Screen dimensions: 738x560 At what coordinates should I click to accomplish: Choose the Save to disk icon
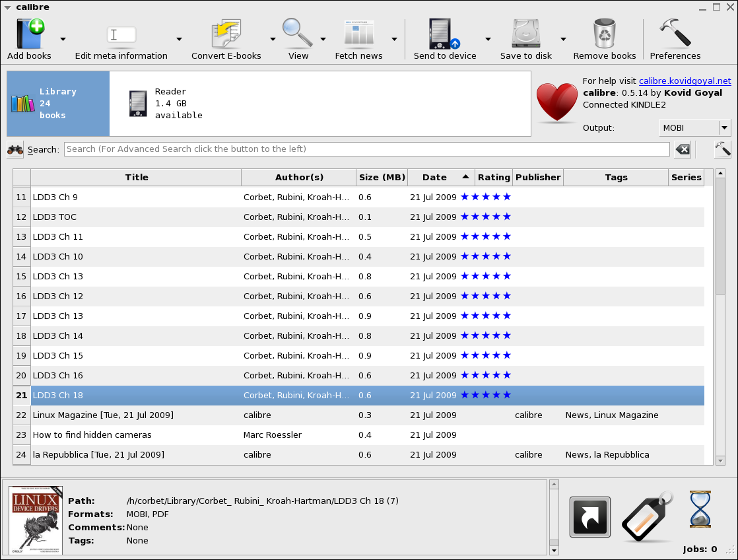525,34
